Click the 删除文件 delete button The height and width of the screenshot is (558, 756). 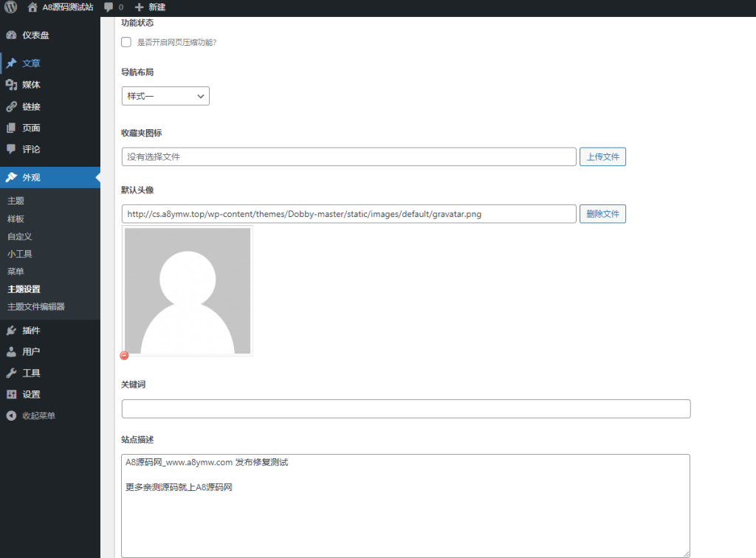(x=603, y=213)
